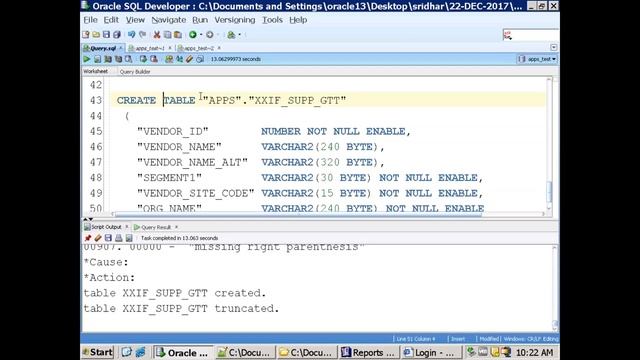The width and height of the screenshot is (640, 360).
Task: Click the Save icon in main toolbar
Action: (x=107, y=35)
